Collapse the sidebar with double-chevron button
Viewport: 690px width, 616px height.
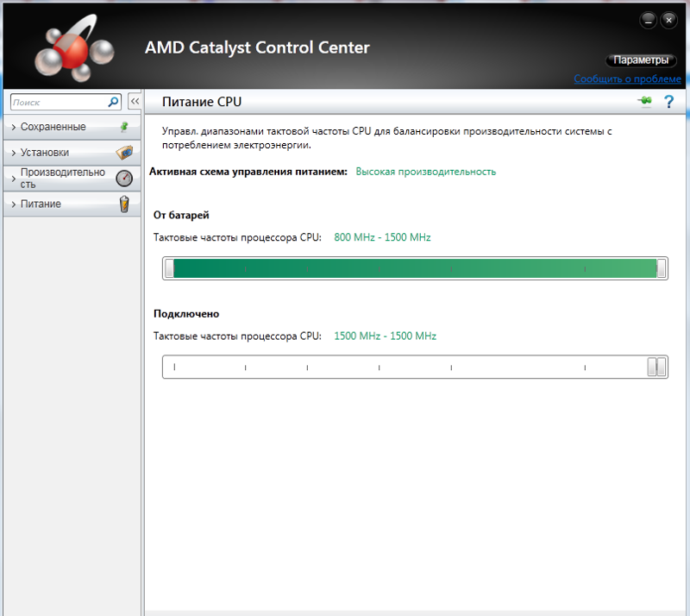pos(135,101)
